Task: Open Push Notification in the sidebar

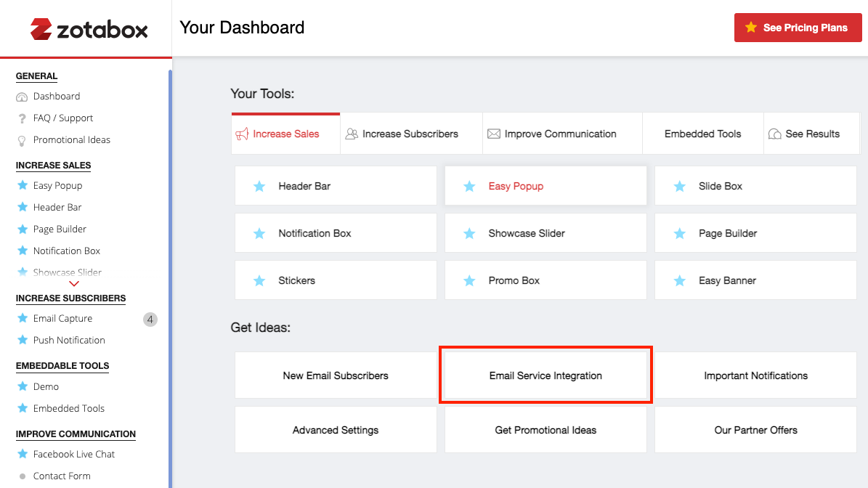Action: pos(69,340)
